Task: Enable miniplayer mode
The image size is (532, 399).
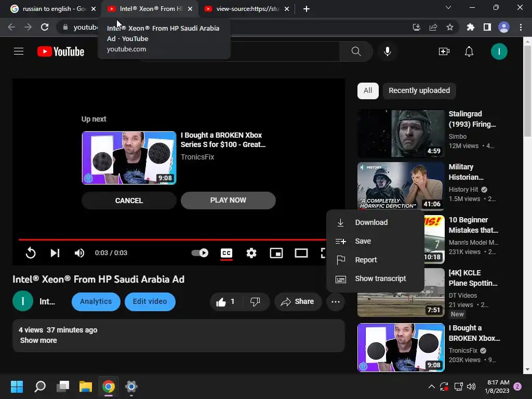Action: [x=276, y=253]
